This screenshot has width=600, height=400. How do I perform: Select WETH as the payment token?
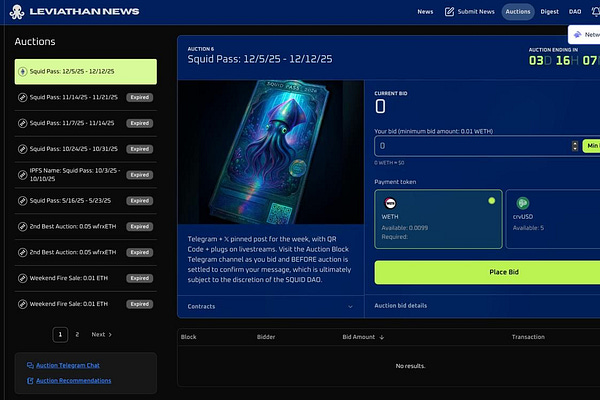[438, 219]
